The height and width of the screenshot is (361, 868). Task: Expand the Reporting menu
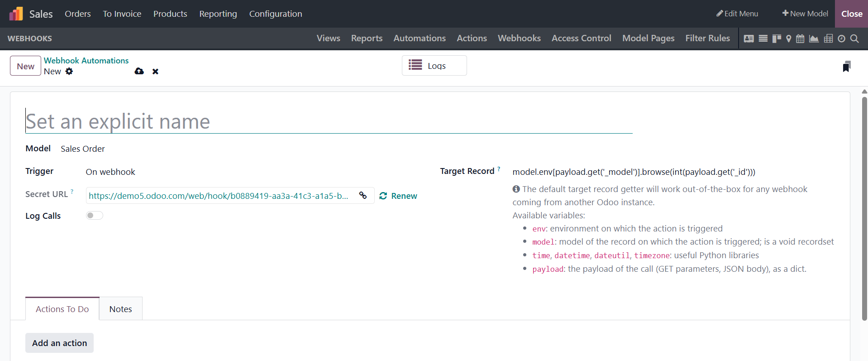[218, 14]
